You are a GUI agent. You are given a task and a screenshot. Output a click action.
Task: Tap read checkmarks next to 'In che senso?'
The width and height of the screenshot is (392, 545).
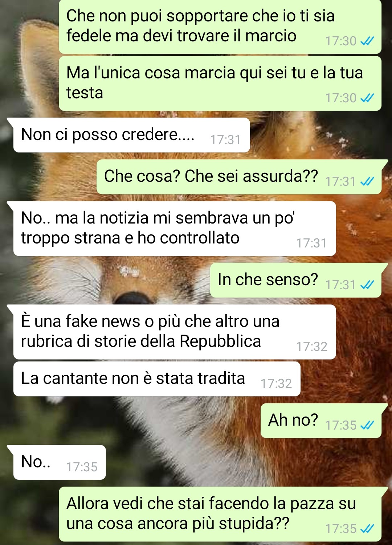coord(367,285)
